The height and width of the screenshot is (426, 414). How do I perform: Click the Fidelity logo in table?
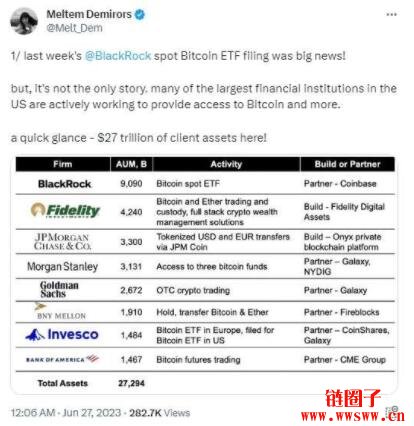65,210
